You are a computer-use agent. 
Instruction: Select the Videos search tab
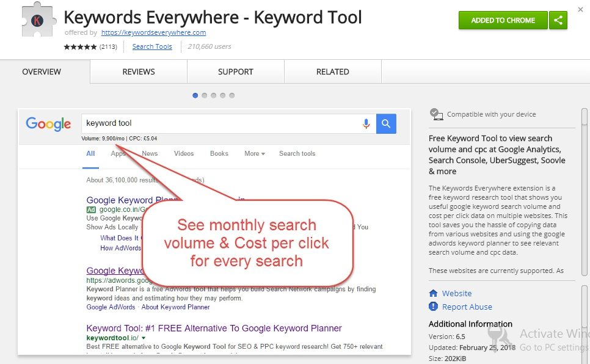(184, 153)
